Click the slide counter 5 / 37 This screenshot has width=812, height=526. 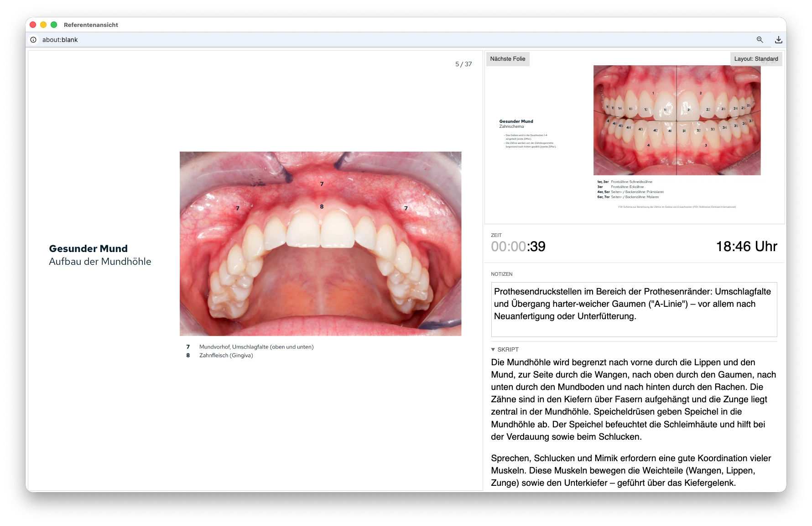(463, 64)
